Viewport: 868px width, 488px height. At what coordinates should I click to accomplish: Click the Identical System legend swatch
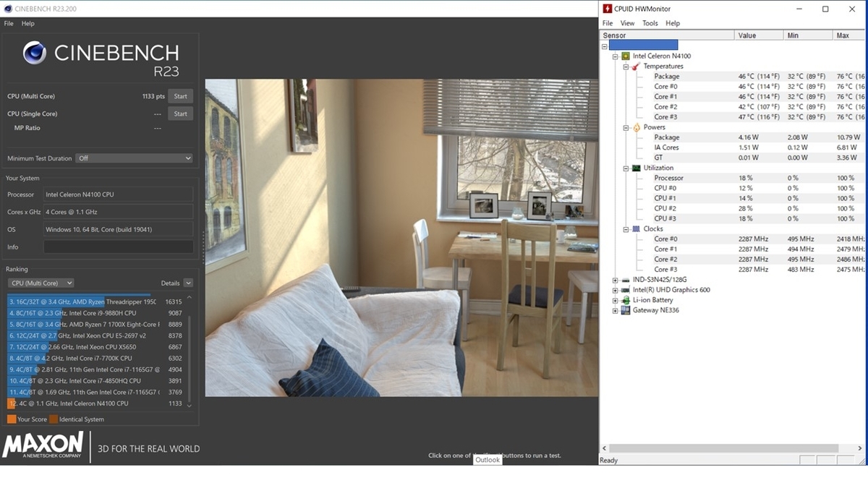54,419
